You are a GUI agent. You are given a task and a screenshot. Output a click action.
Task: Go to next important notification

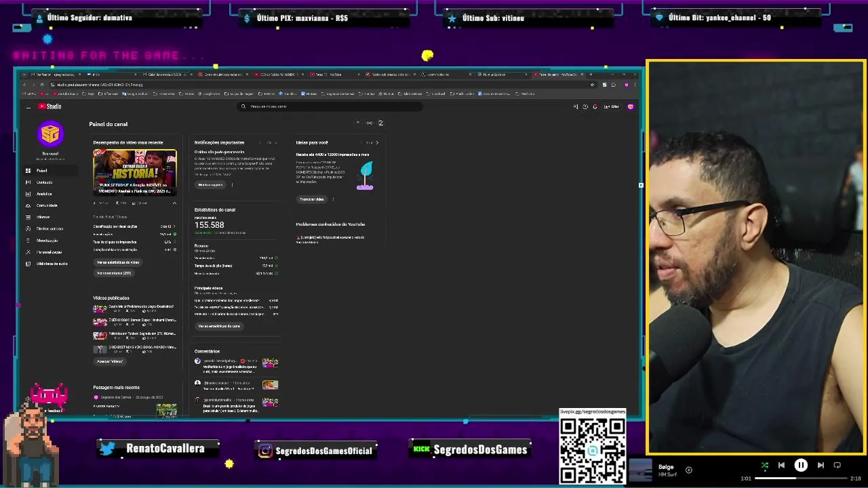[276, 143]
